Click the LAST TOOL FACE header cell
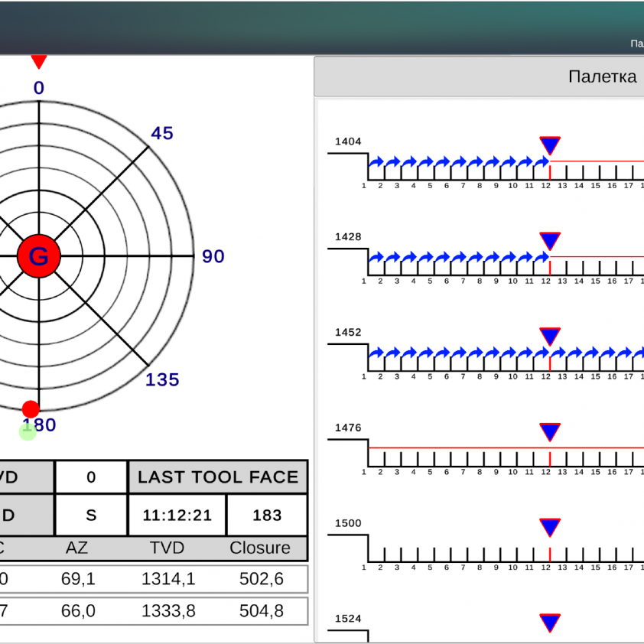644x644 pixels. [x=218, y=477]
